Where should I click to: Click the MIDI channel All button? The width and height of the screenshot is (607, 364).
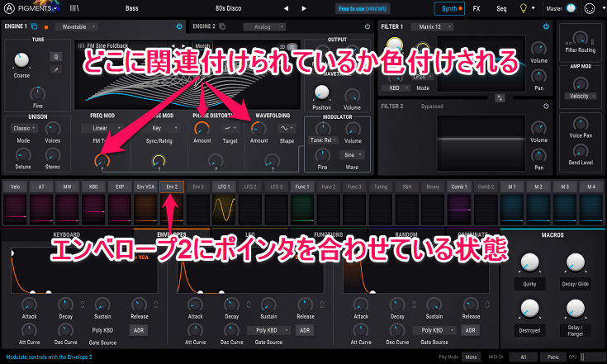coord(523,357)
